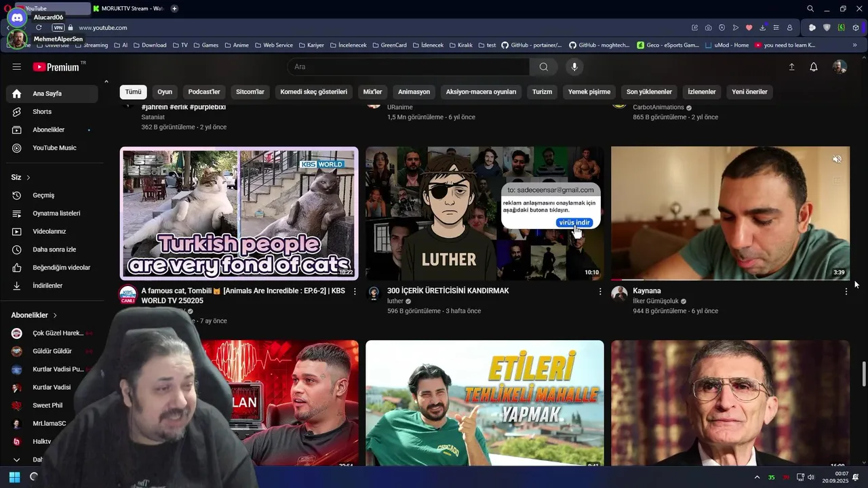The height and width of the screenshot is (488, 868).
Task: Expand the Siz section chevron
Action: pos(28,178)
